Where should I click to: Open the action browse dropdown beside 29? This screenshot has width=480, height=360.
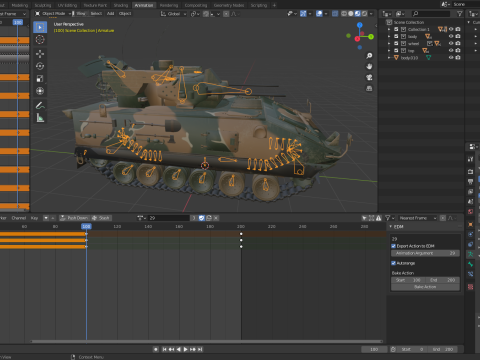[x=142, y=218]
